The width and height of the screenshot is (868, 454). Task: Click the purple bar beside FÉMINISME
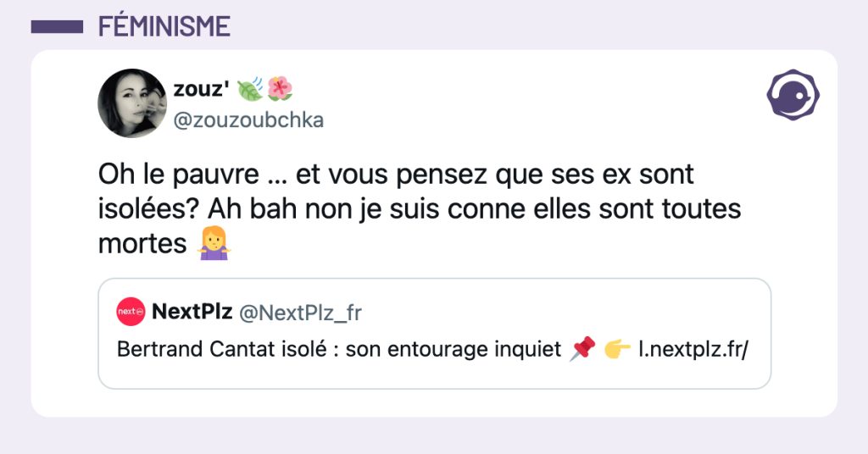pos(56,26)
